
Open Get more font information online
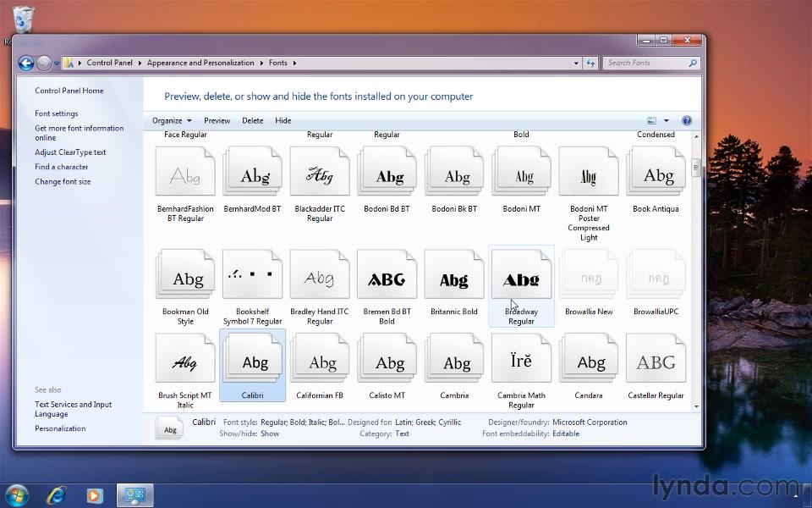pos(80,133)
